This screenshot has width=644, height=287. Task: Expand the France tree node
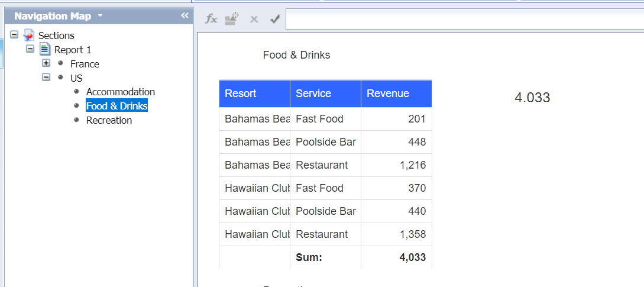pos(46,63)
